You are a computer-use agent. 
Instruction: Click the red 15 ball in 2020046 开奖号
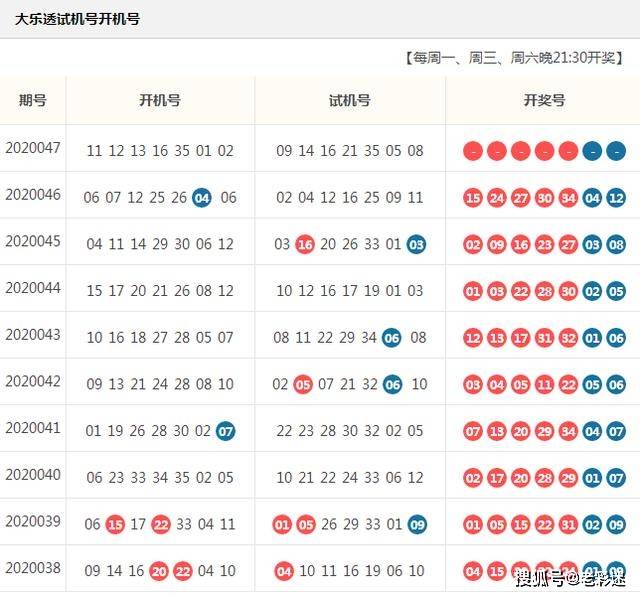pos(473,198)
